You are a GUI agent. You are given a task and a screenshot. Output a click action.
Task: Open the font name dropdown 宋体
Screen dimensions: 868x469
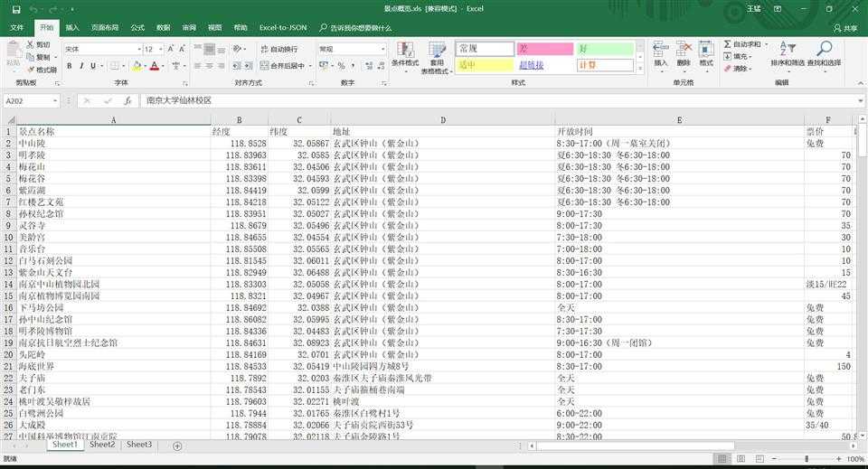[139, 49]
